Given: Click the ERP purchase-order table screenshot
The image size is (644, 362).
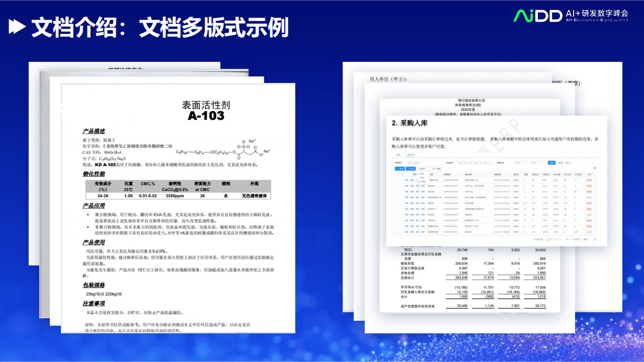Looking at the screenshot, I should pos(495,198).
